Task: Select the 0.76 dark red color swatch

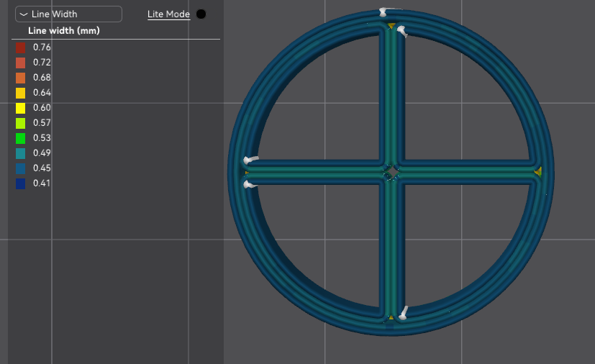Action: click(20, 47)
